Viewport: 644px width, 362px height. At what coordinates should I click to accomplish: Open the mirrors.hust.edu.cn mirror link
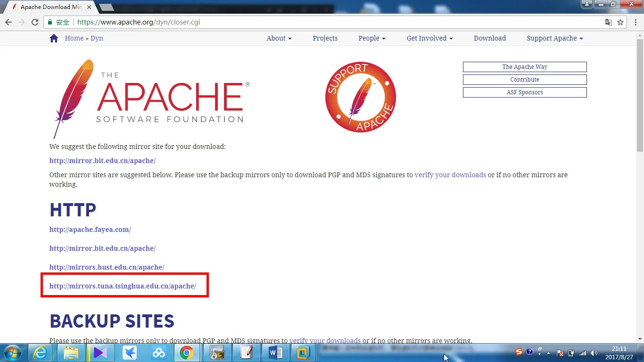(x=107, y=267)
